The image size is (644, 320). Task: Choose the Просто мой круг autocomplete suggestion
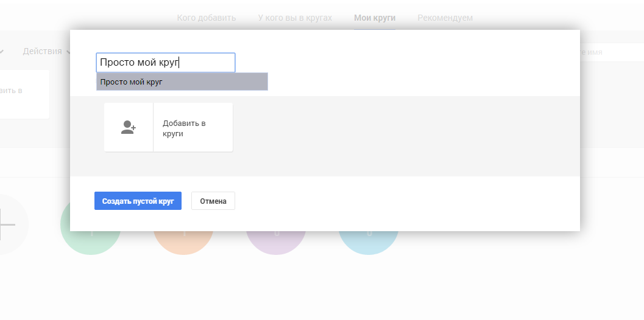pos(182,82)
